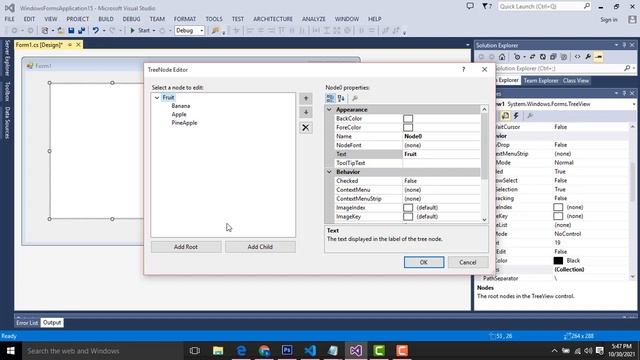Open Solution Explorer search options dropdown
640x360 pixels.
tap(634, 68)
